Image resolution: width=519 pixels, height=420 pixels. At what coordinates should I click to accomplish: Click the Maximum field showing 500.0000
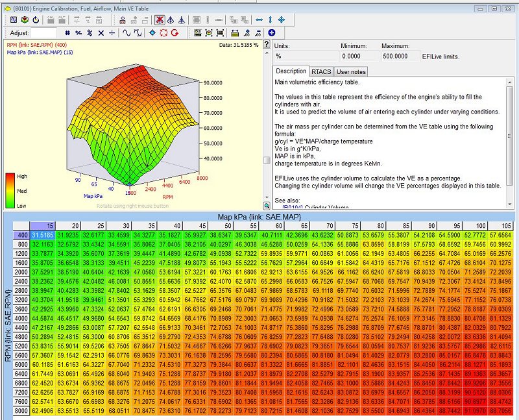point(400,56)
